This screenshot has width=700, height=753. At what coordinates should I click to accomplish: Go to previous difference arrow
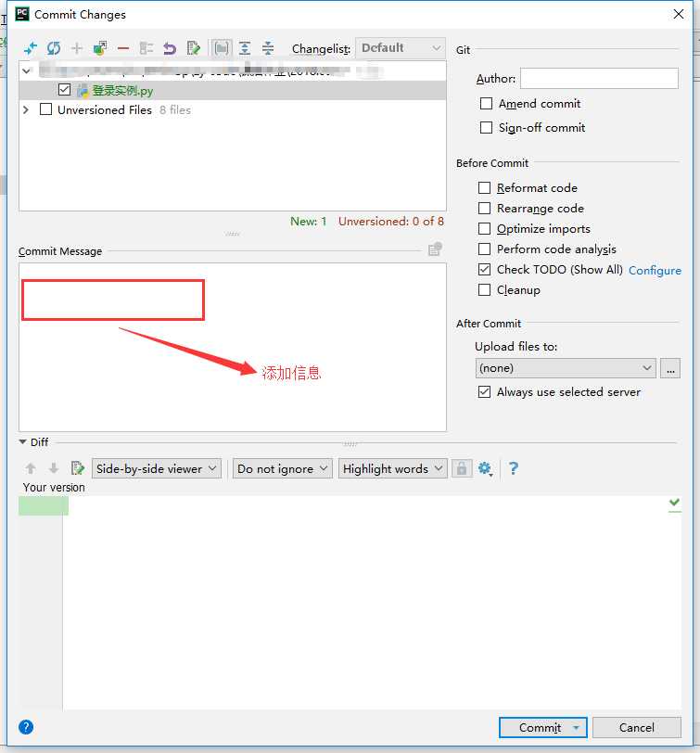click(31, 468)
